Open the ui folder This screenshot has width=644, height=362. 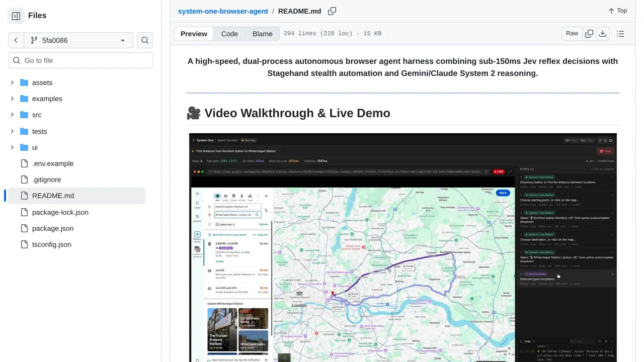pyautogui.click(x=35, y=147)
